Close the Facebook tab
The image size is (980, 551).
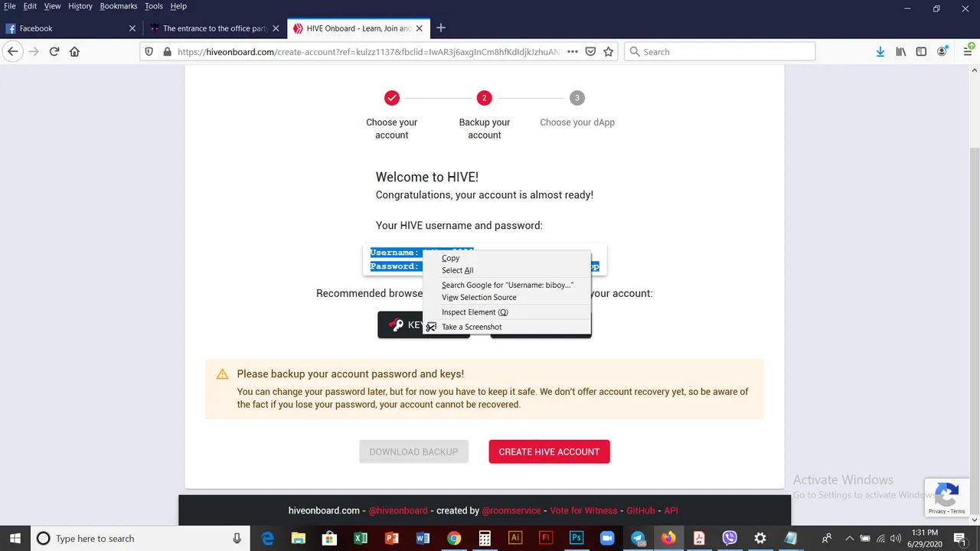tap(132, 28)
